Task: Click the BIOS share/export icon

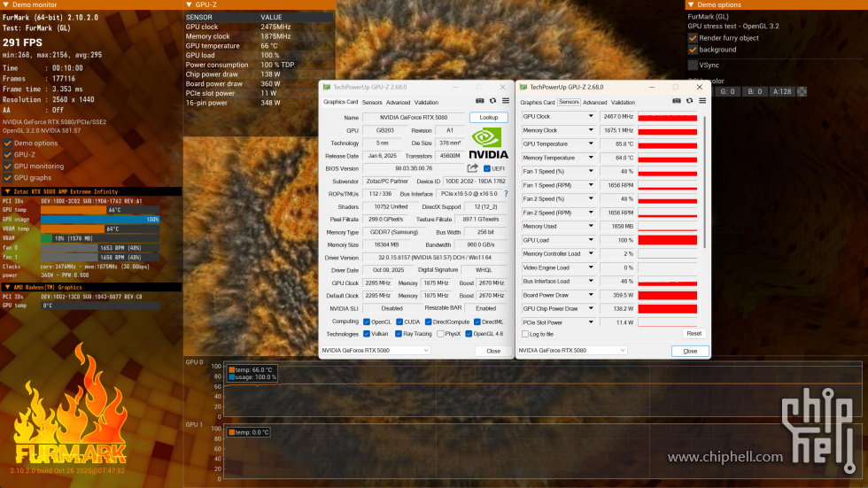Action: [473, 168]
